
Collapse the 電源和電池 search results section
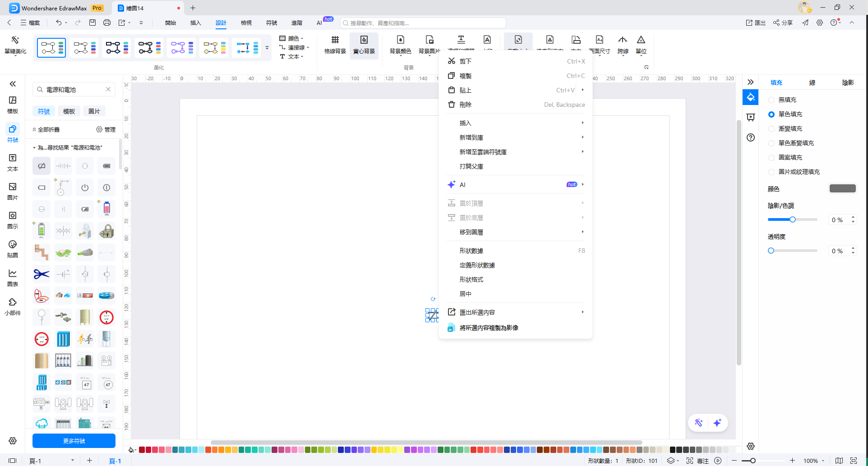pyautogui.click(x=34, y=148)
